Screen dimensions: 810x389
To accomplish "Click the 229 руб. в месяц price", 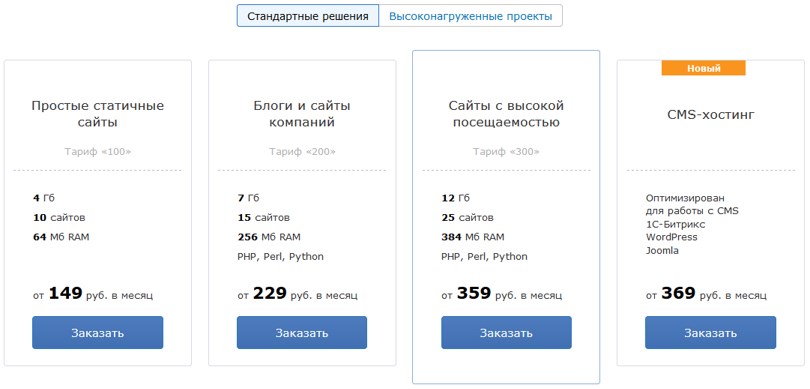I will pyautogui.click(x=297, y=294).
